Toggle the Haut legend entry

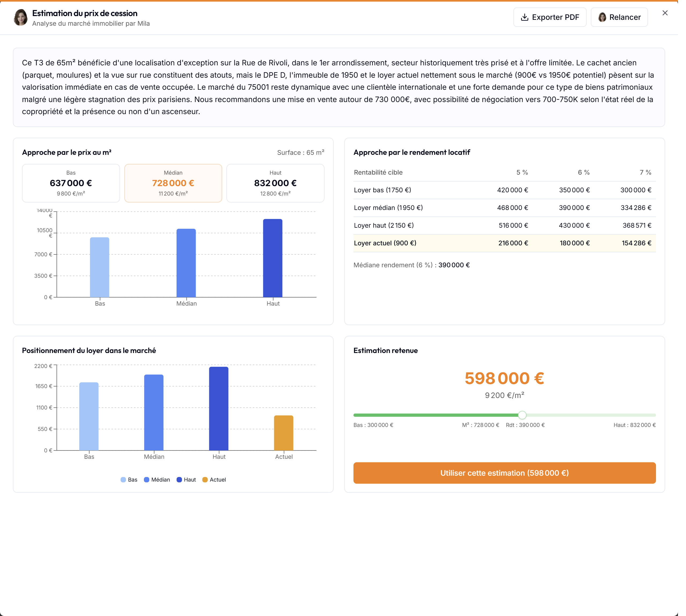coord(186,480)
